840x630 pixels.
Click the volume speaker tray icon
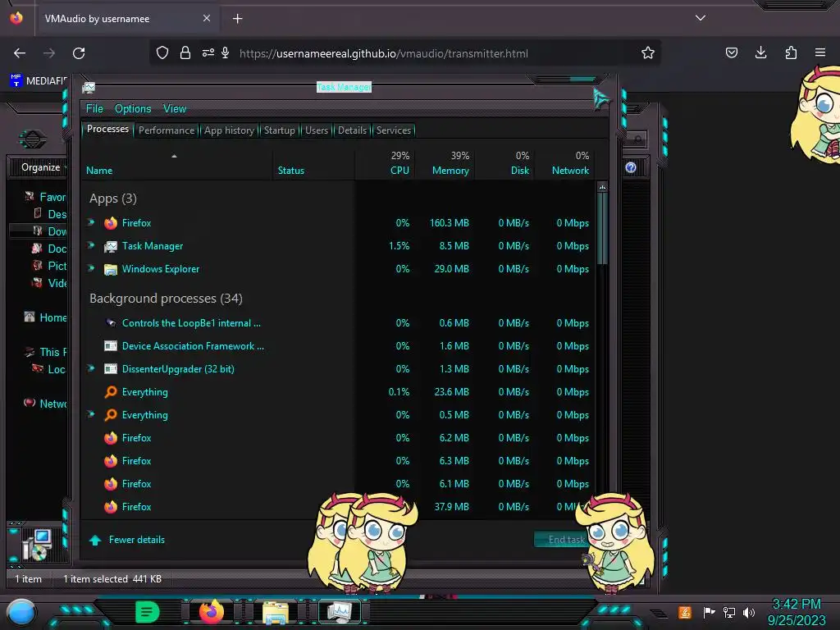[x=748, y=612]
